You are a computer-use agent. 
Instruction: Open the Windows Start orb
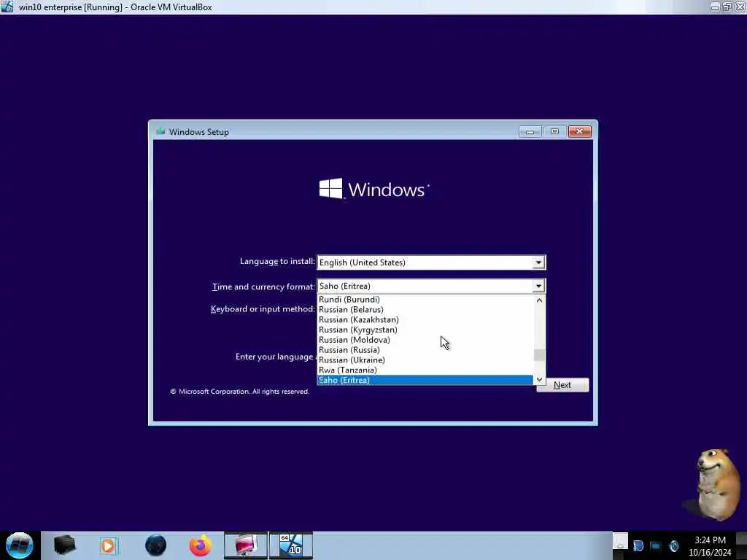click(19, 545)
